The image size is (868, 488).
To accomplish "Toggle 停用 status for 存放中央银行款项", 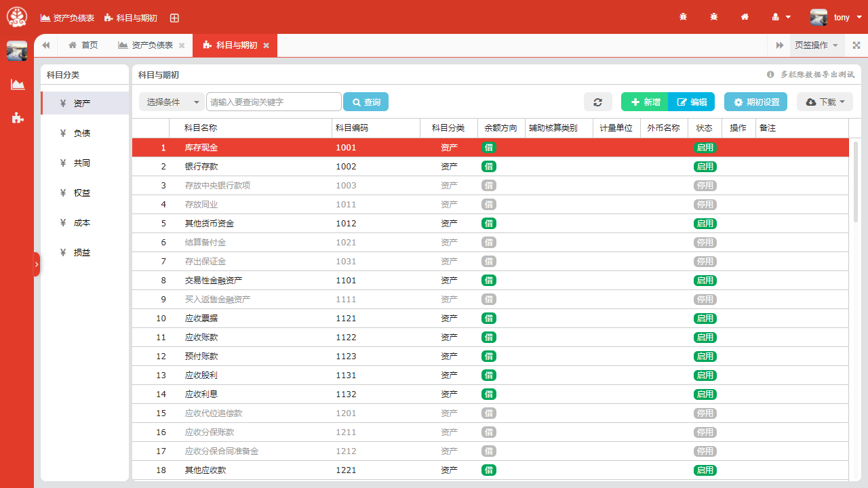I will 705,185.
